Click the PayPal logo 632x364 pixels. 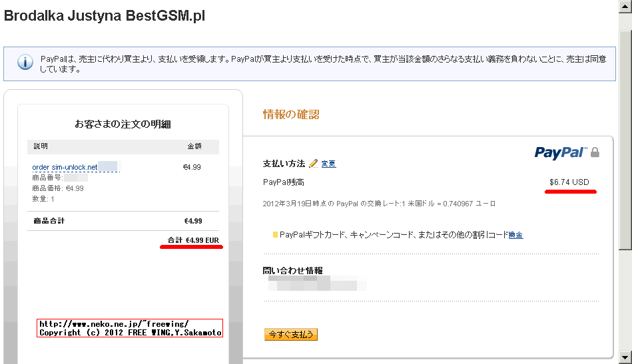tap(561, 152)
